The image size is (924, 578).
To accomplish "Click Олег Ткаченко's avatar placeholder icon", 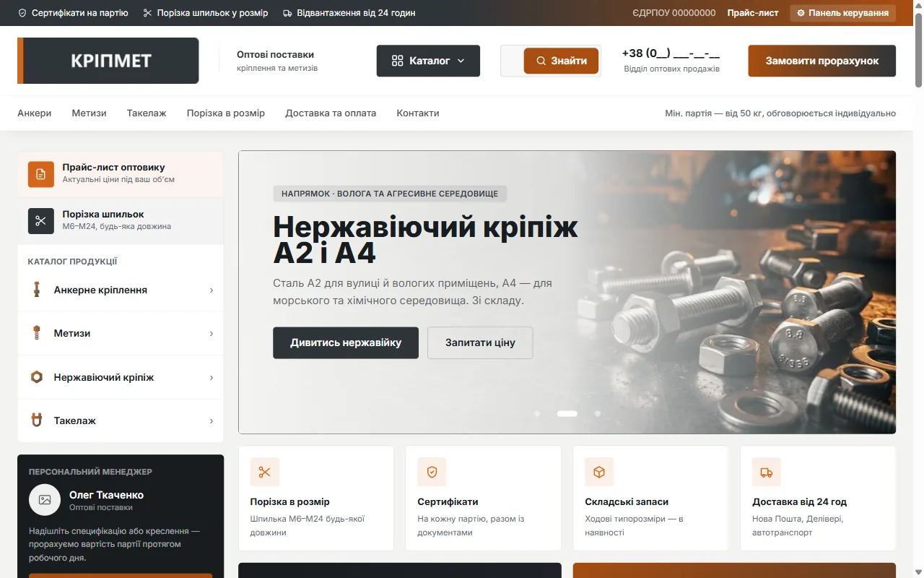I will (45, 500).
